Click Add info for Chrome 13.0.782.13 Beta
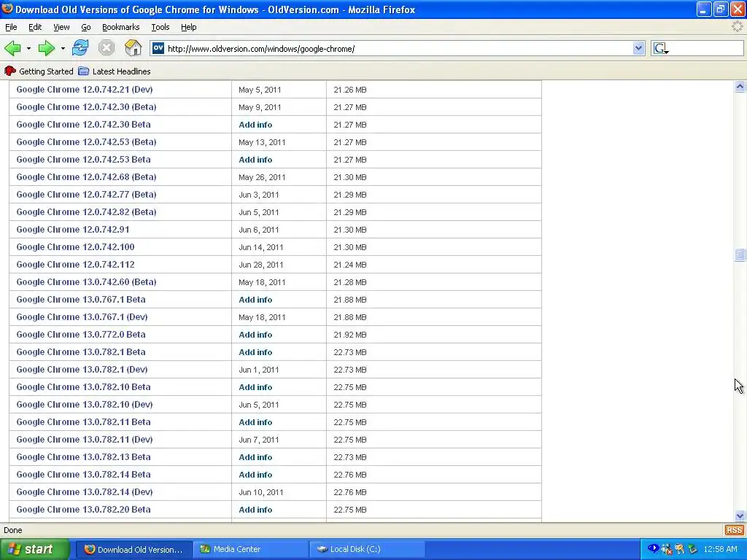The width and height of the screenshot is (747, 560). (255, 457)
